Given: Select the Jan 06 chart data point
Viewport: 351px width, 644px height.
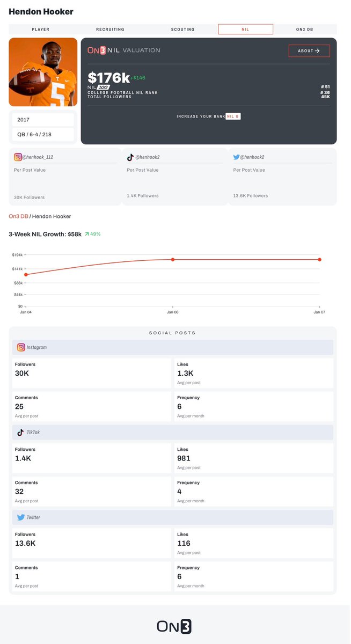Looking at the screenshot, I should [173, 260].
